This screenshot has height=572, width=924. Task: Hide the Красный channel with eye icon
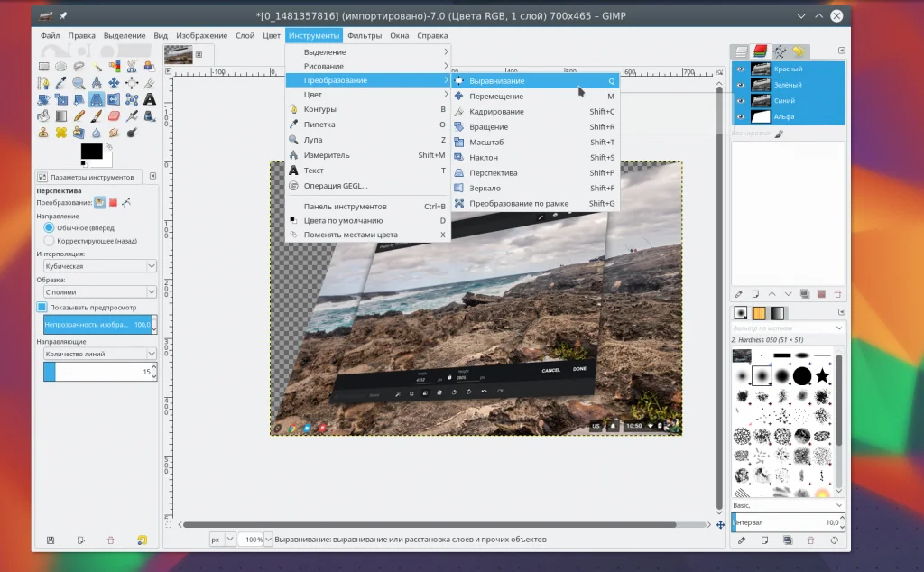click(741, 69)
